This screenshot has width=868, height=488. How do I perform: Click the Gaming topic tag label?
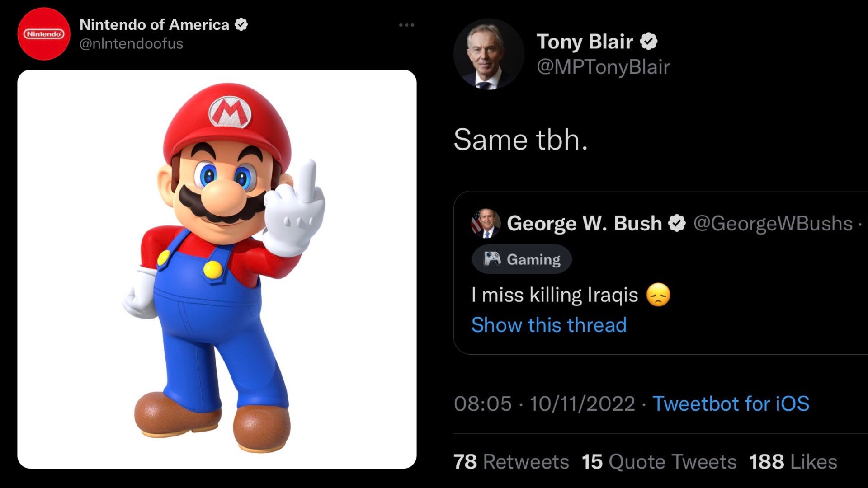[x=533, y=259]
